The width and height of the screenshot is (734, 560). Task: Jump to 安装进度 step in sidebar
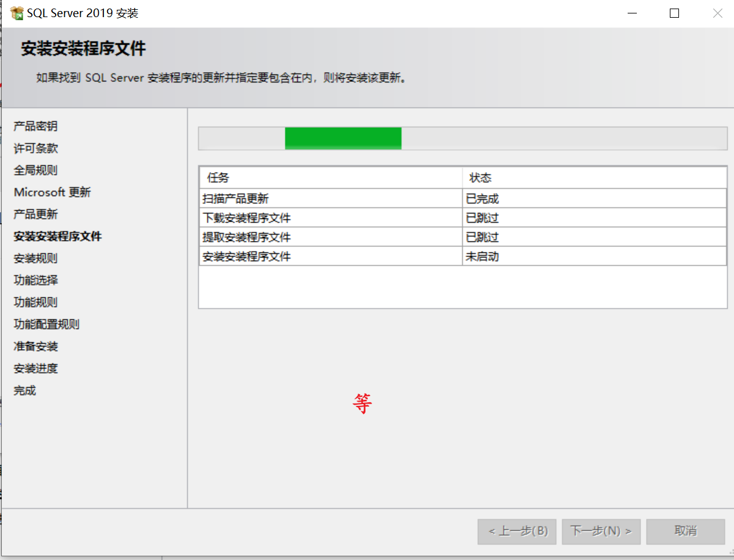tap(35, 369)
